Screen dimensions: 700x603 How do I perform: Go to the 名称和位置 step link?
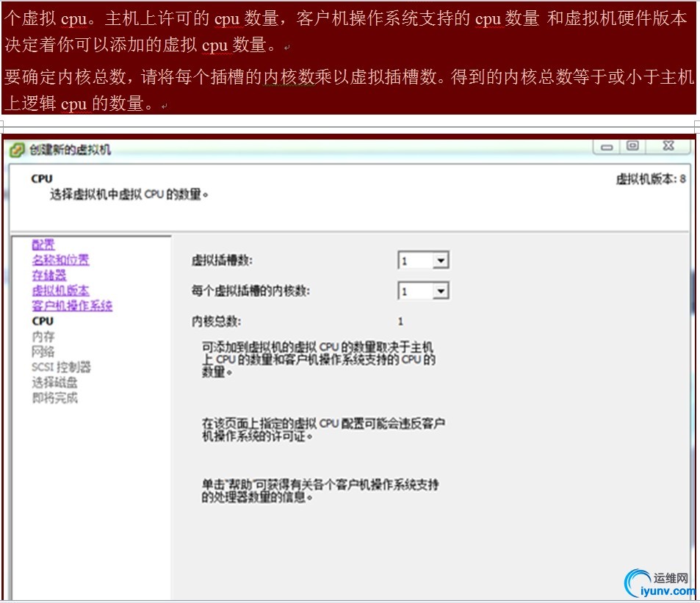(x=60, y=260)
